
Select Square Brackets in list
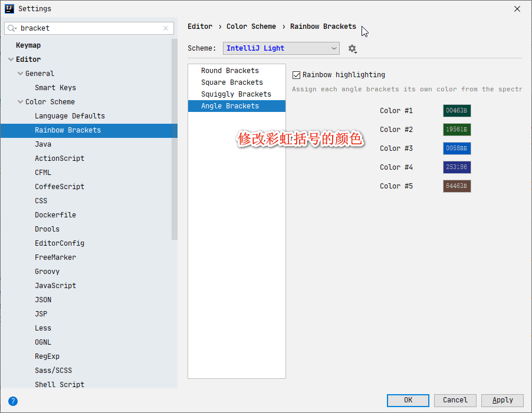[x=237, y=82]
